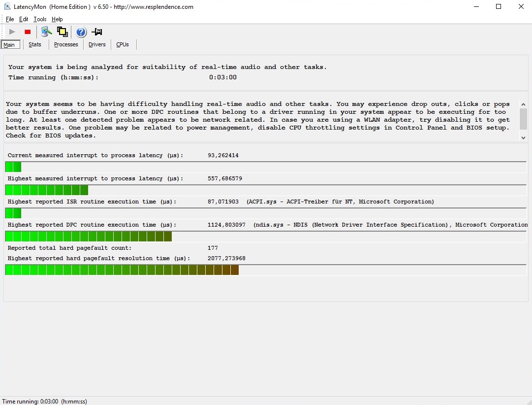Screen dimensions: 532x405
Task: Switch to the CPUs tab
Action: [123, 44]
